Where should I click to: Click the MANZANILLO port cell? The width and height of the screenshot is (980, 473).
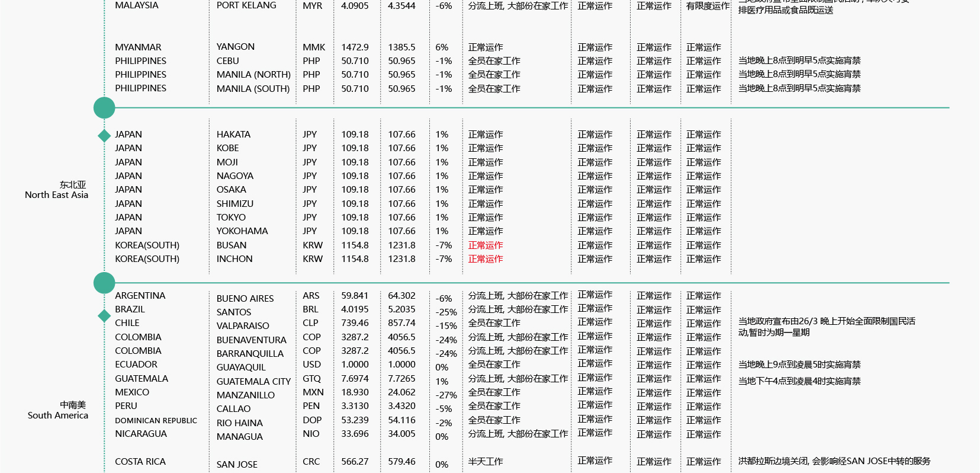point(246,395)
